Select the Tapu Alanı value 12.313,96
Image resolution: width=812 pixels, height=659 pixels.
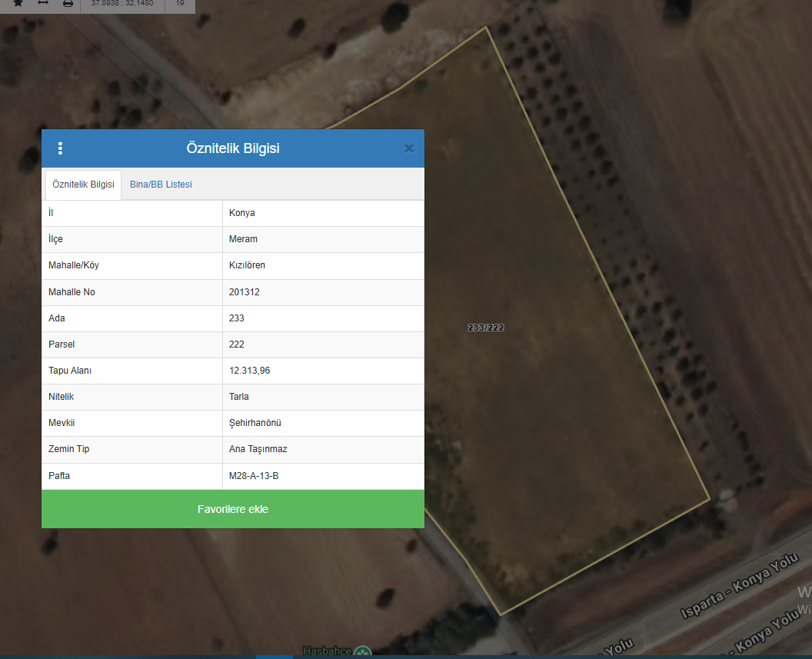(250, 371)
